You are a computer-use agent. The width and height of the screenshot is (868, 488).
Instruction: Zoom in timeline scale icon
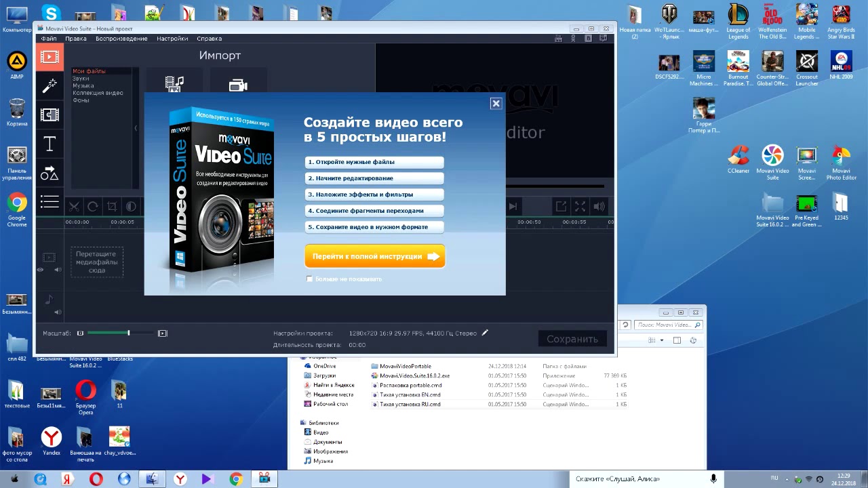[x=162, y=333]
